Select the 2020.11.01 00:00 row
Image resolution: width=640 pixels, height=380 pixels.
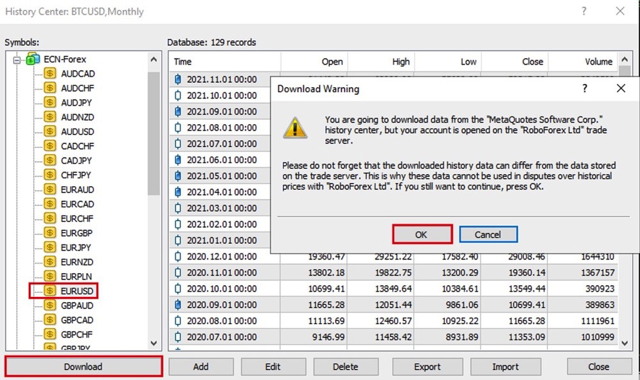tap(393, 272)
